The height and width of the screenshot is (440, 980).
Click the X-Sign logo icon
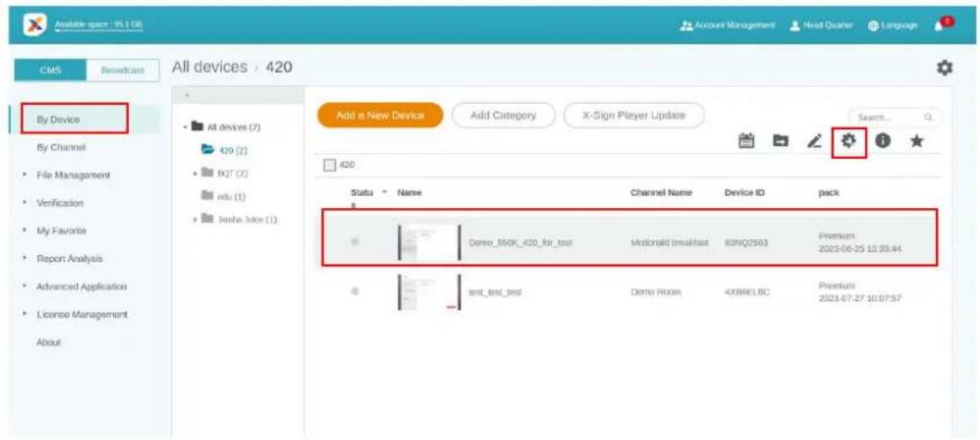(35, 25)
